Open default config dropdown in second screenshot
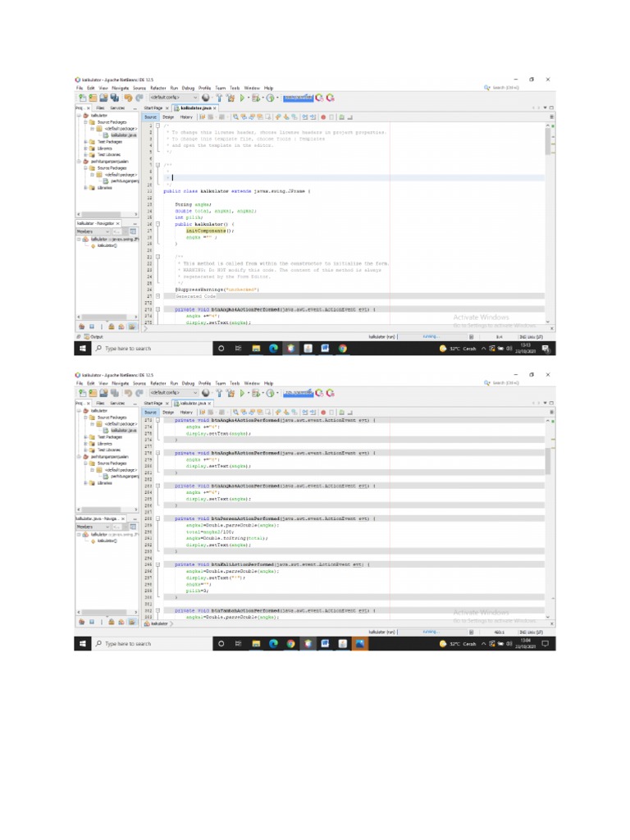The width and height of the screenshot is (630, 840). (x=174, y=393)
